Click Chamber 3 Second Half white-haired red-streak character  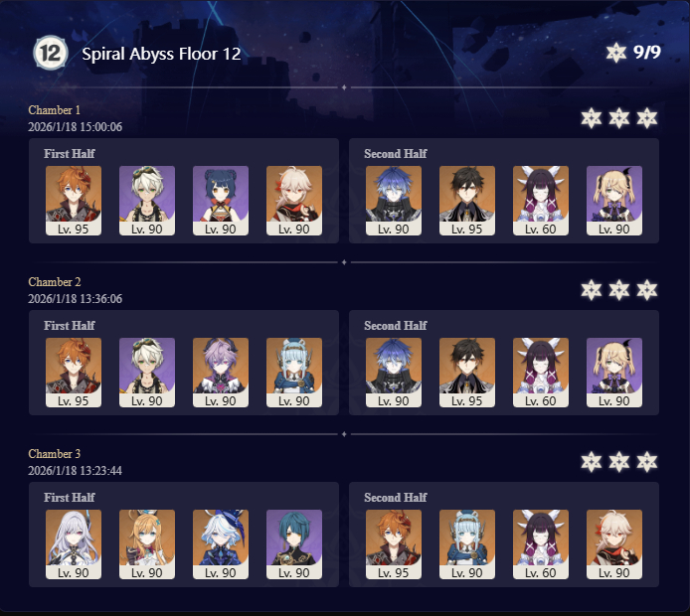coord(614,544)
